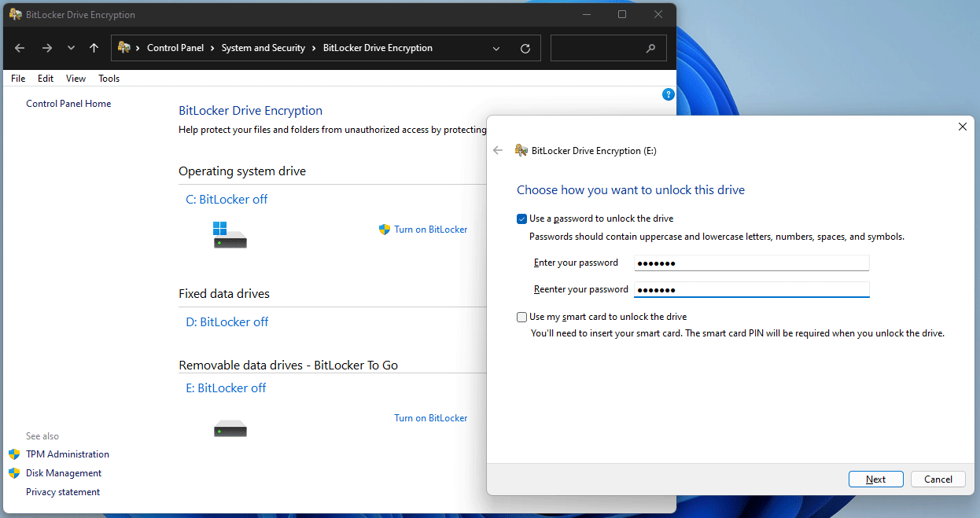The height and width of the screenshot is (518, 980).
Task: Cancel the BitLocker wizard
Action: coord(938,479)
